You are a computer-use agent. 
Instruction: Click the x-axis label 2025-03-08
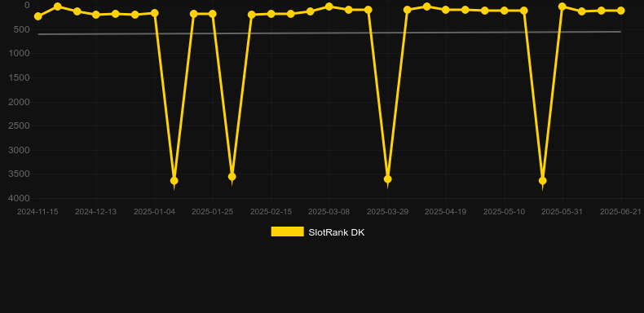329,212
